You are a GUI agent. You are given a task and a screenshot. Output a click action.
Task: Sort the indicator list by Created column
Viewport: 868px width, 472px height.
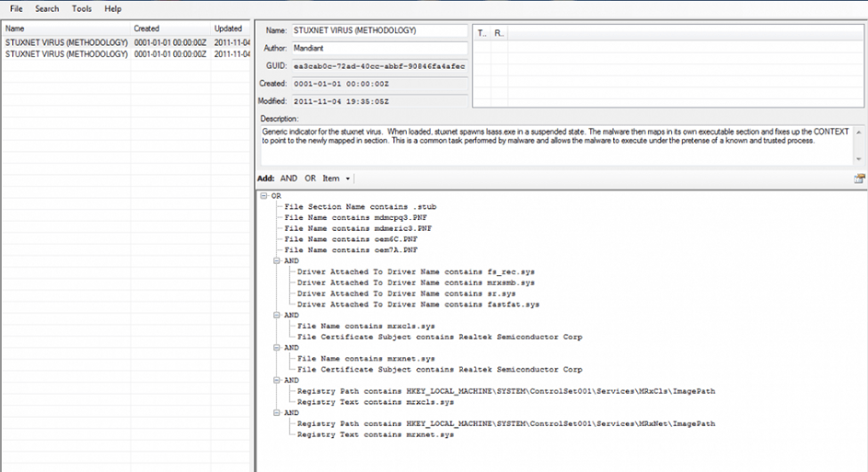point(170,29)
